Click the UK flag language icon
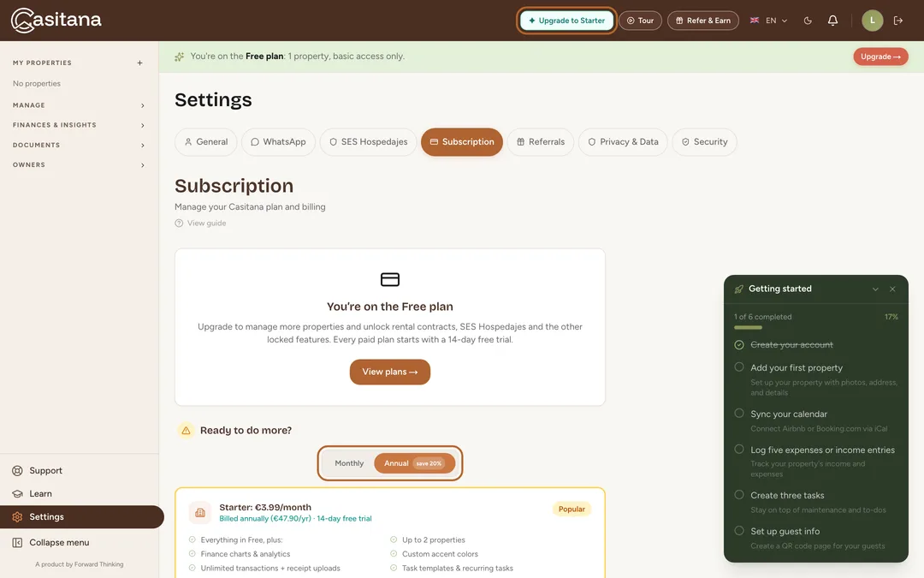 (x=755, y=21)
